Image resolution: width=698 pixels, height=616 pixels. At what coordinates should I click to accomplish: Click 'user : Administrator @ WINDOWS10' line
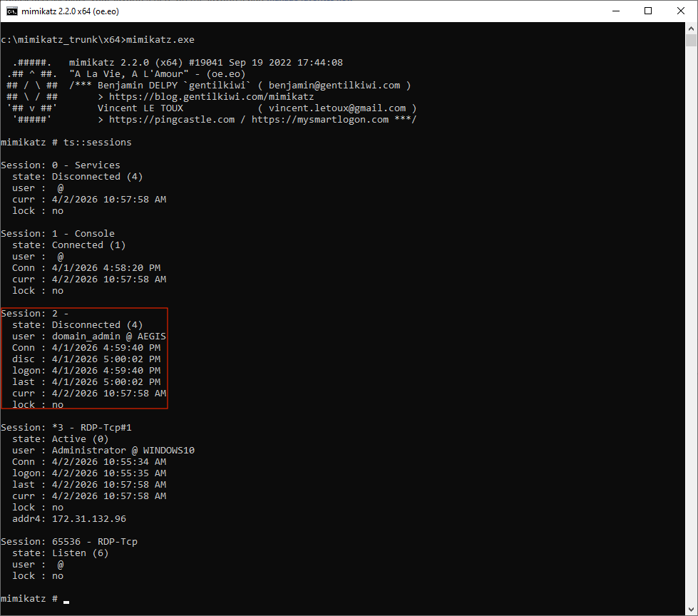click(x=103, y=451)
